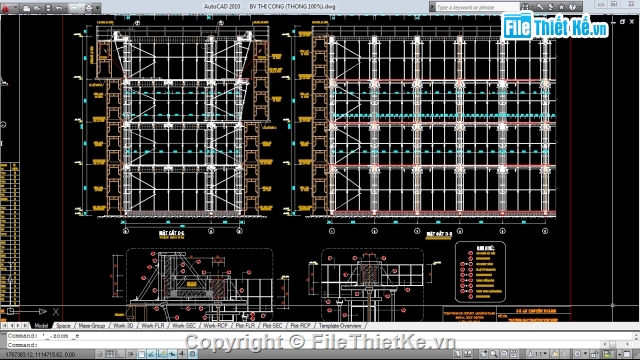
Task: Switch to the Work-3D layout tab
Action: point(123,326)
